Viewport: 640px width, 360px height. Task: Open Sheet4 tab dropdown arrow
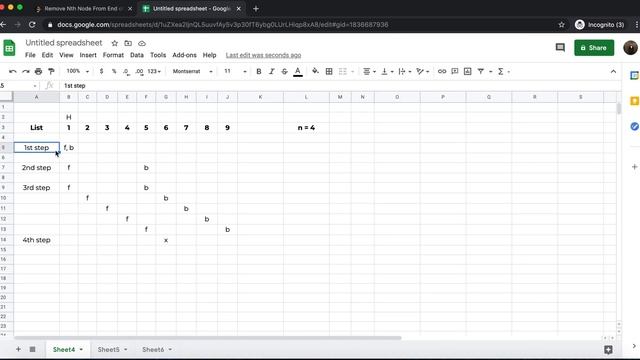point(81,349)
